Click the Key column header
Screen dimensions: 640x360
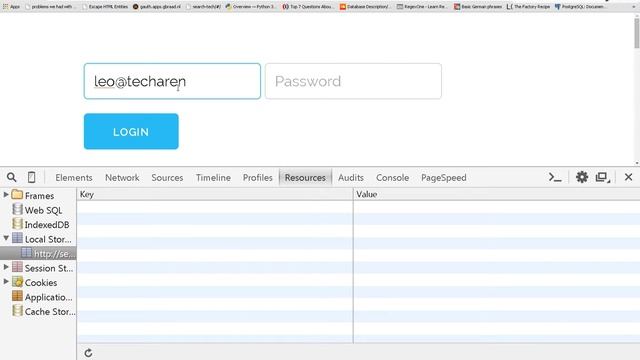coord(215,194)
